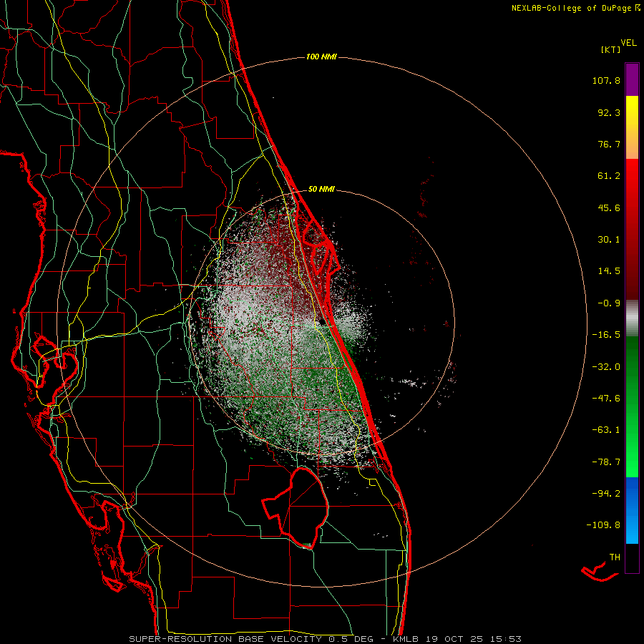Image resolution: width=644 pixels, height=644 pixels.
Task: Click the Super-Resolution Base Velocity caption at bottom
Action: coord(326,639)
